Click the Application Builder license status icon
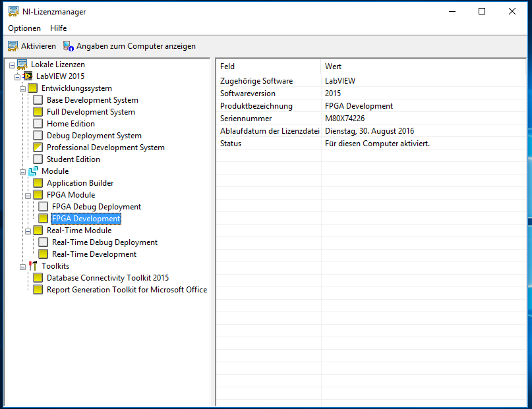The height and width of the screenshot is (409, 532). [38, 183]
